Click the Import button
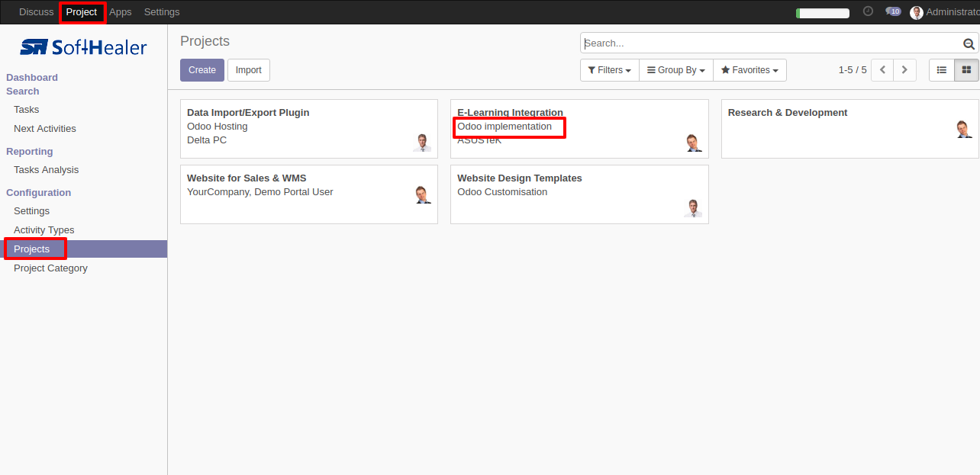 (249, 70)
